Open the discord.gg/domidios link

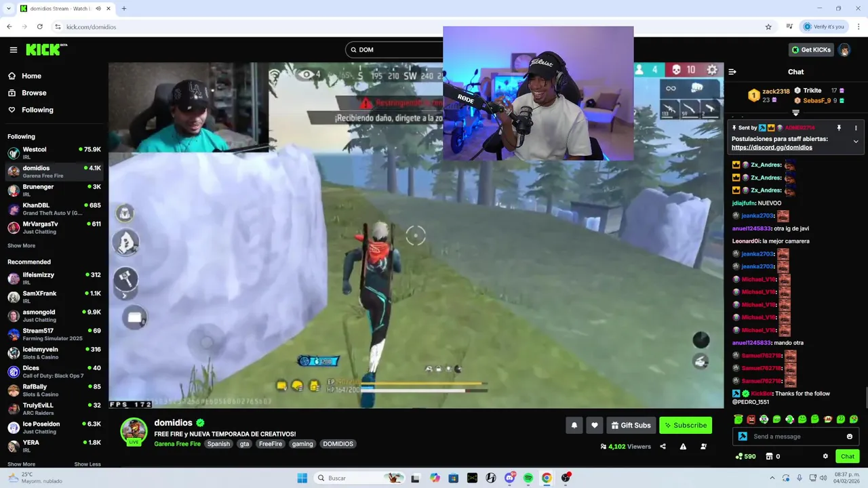point(772,147)
